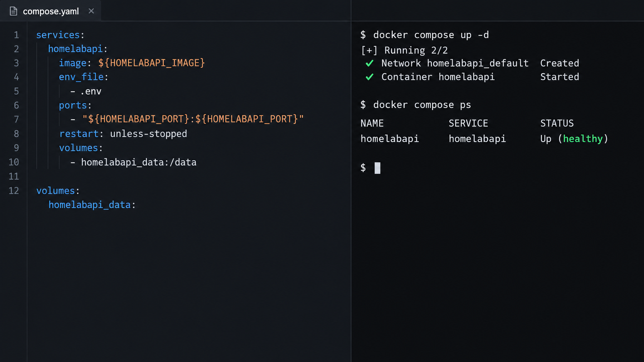
Task: Click line number 7 in the gutter
Action: click(16, 119)
